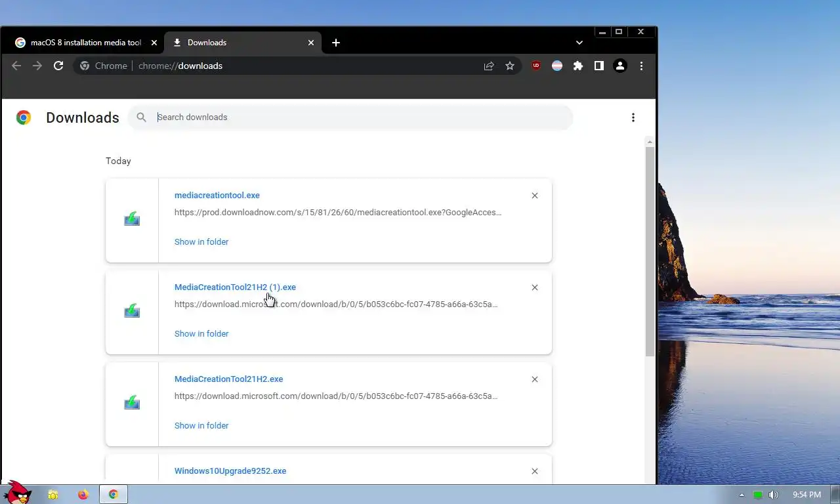Viewport: 840px width, 504px height.
Task: Click the scrollbar up arrow
Action: click(x=650, y=142)
